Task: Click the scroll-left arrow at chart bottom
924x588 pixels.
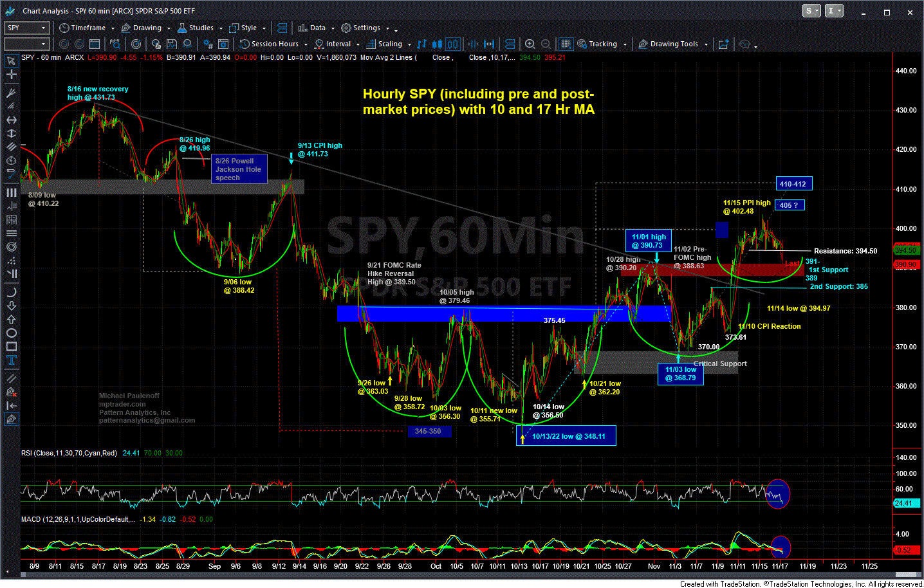Action: [x=9, y=572]
